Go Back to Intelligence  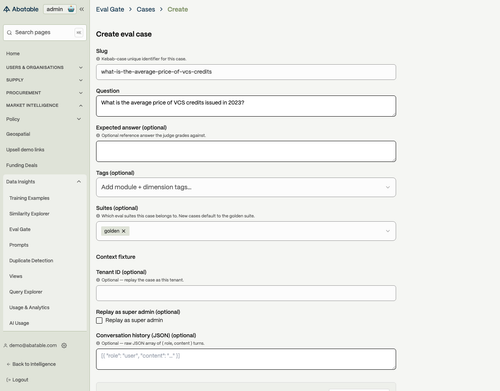click(31, 364)
